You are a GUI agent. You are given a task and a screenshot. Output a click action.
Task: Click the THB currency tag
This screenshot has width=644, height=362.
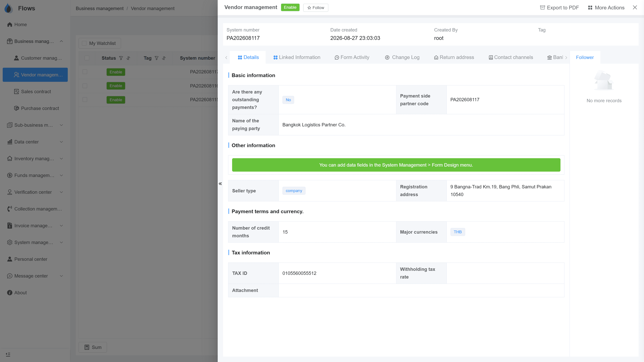tap(458, 232)
